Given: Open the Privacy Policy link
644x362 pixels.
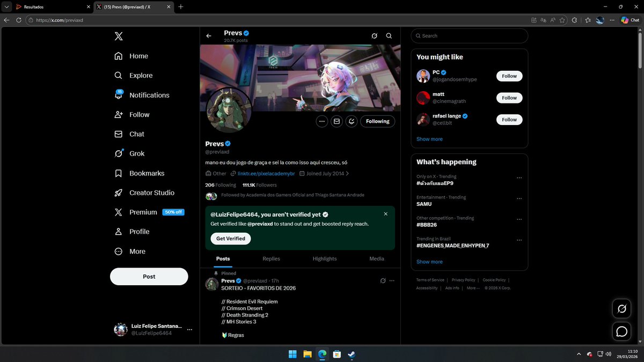Looking at the screenshot, I should (x=463, y=280).
